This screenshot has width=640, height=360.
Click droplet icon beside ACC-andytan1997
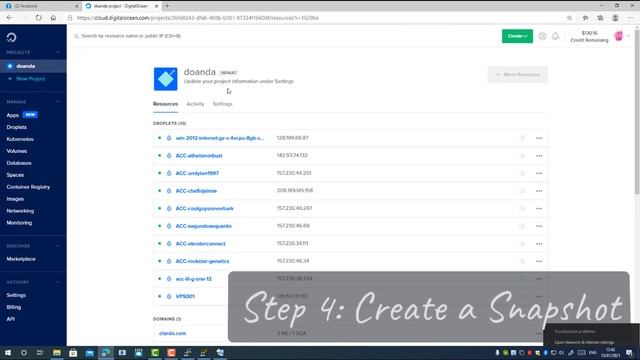pos(169,173)
